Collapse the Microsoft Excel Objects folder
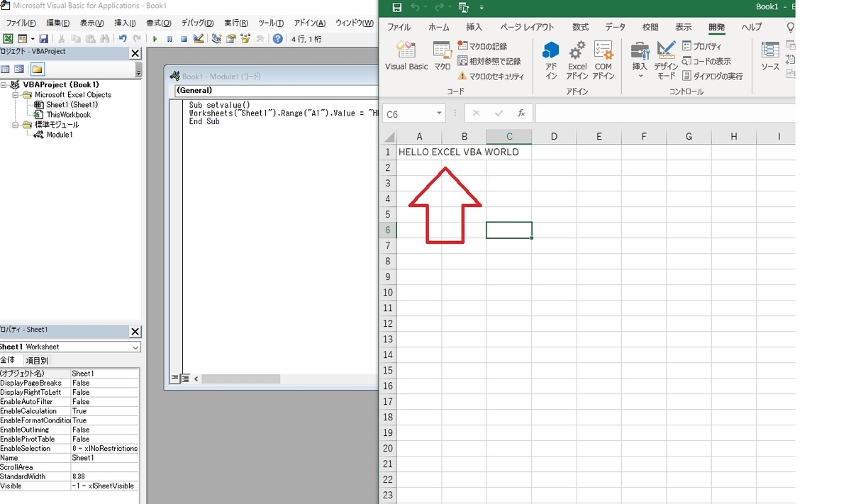The image size is (851, 504). 16,94
